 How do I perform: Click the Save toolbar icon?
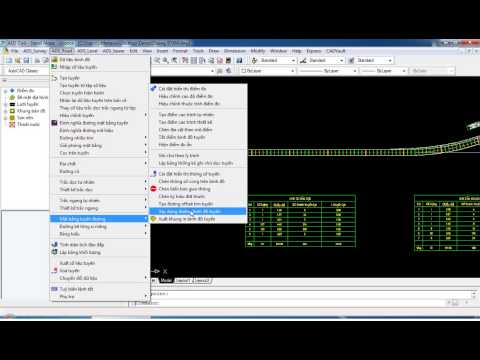tap(26, 60)
